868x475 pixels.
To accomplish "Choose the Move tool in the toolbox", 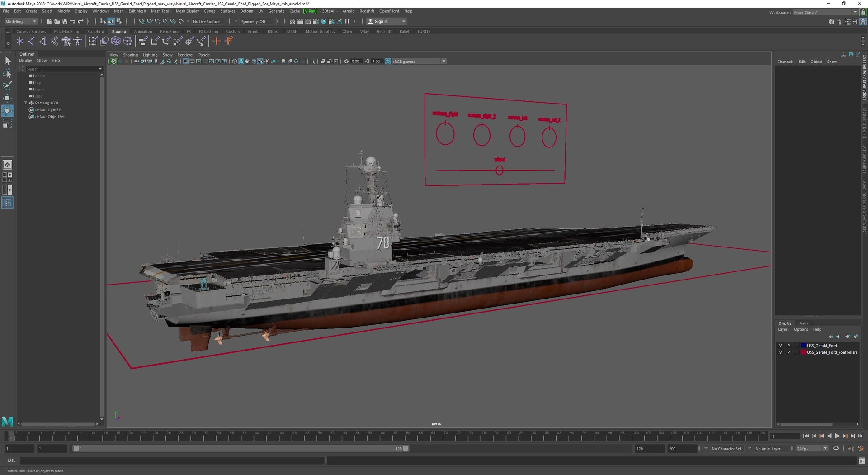I will click(7, 98).
